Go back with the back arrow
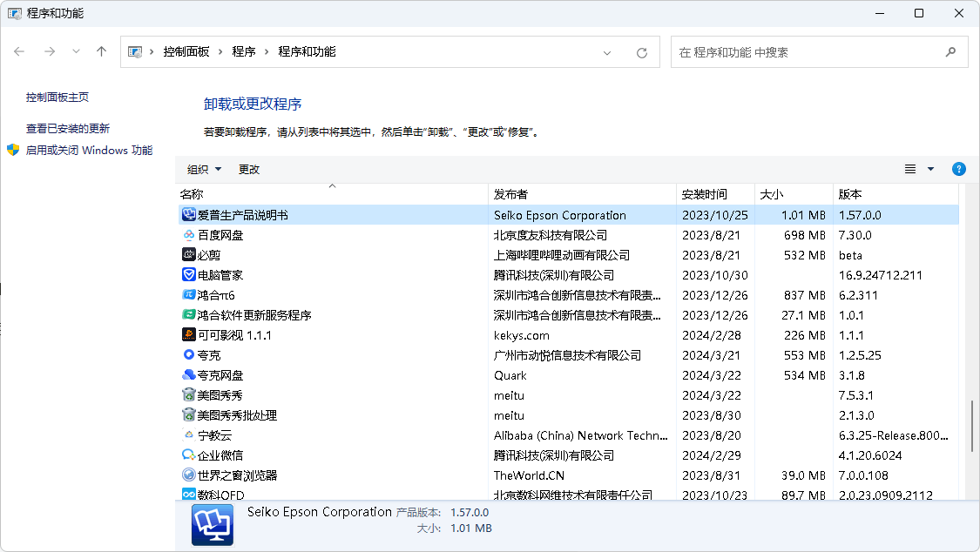 coord(19,52)
